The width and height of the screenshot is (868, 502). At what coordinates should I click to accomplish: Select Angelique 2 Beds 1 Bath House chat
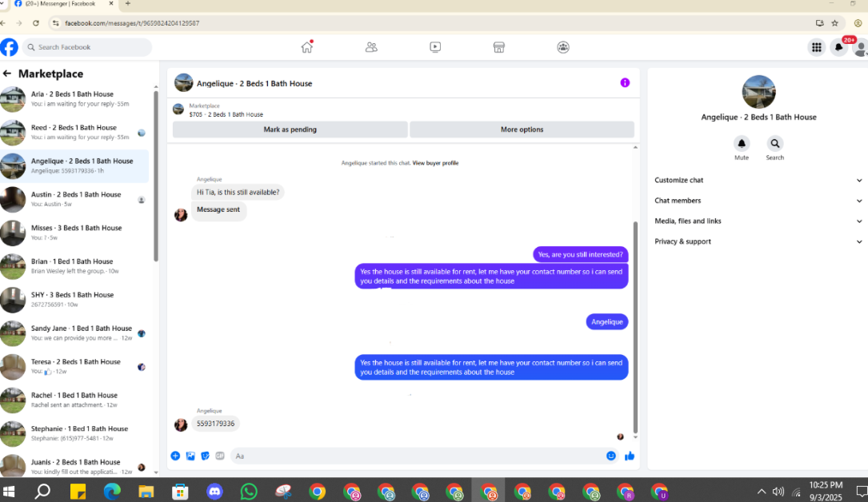click(x=74, y=165)
